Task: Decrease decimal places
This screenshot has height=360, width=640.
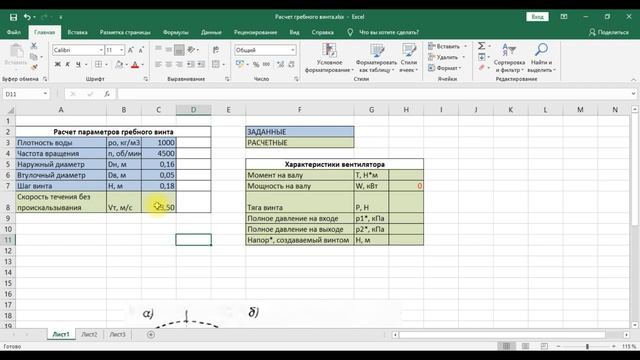Action: [291, 64]
